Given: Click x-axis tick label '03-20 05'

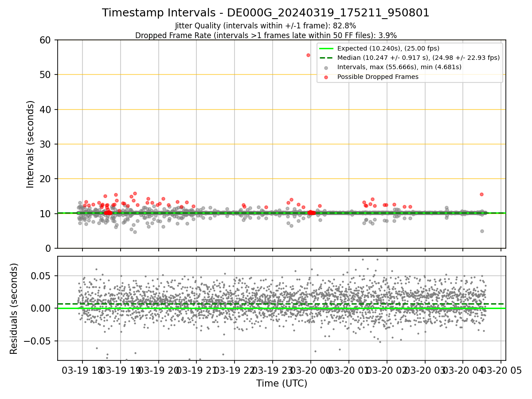Looking at the screenshot, I should [x=501, y=371].
